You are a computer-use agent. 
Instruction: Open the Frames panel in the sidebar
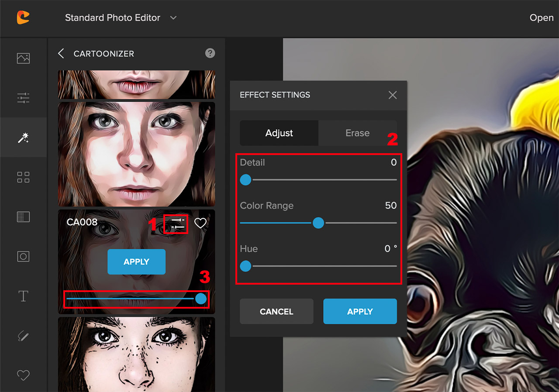(x=23, y=256)
